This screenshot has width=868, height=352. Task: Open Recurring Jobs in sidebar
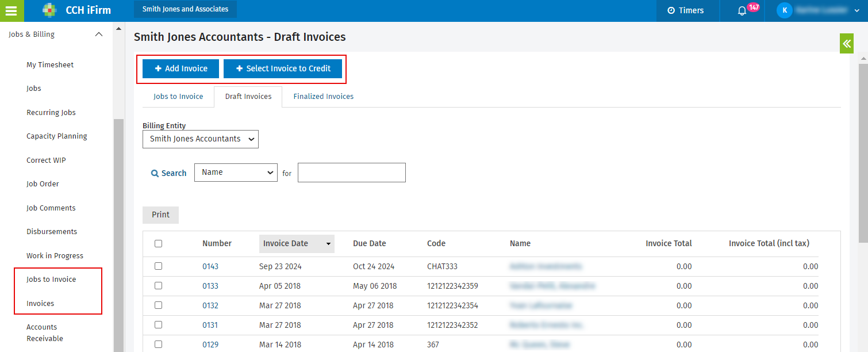[51, 113]
